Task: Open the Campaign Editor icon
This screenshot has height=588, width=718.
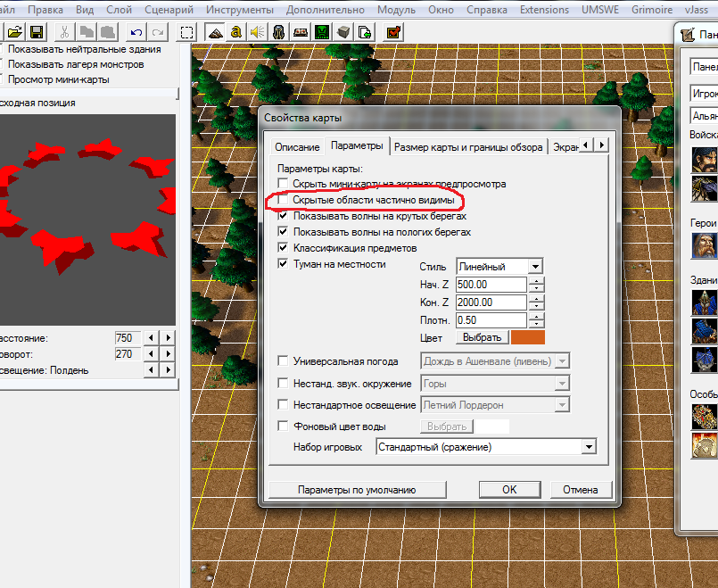Action: (301, 32)
